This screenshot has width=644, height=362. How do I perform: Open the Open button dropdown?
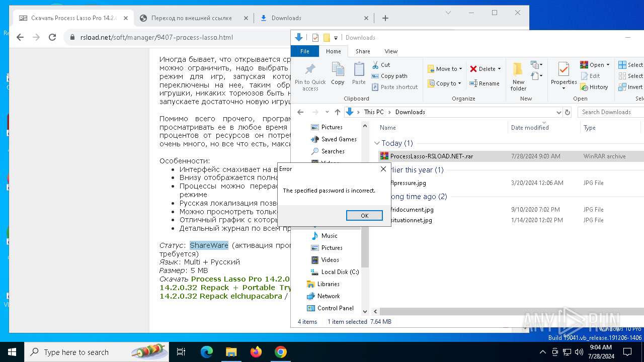point(608,65)
